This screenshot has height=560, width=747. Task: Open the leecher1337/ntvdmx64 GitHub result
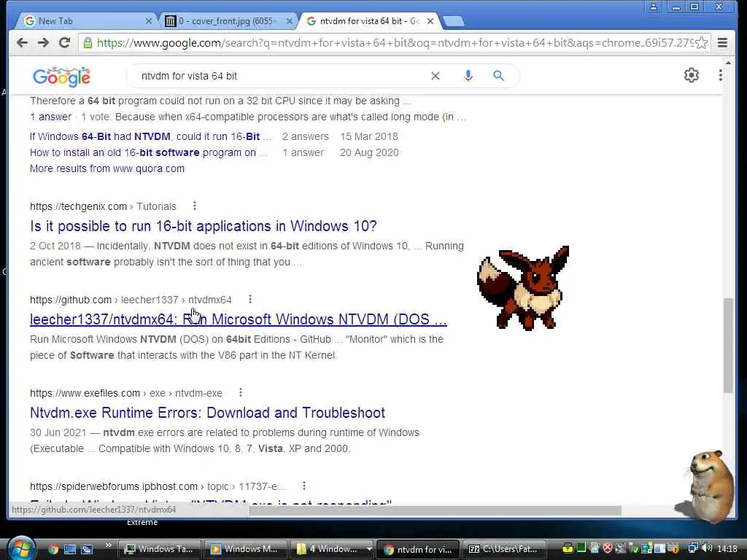tap(239, 319)
